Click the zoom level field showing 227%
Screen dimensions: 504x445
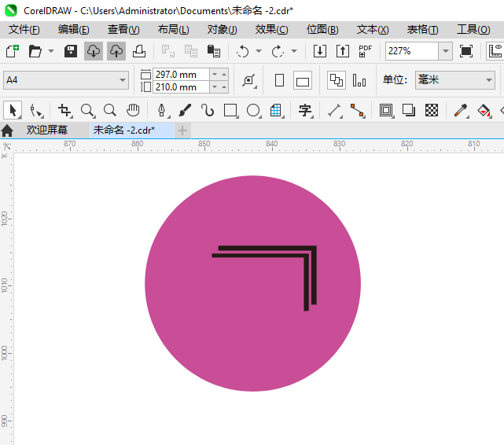tap(412, 51)
